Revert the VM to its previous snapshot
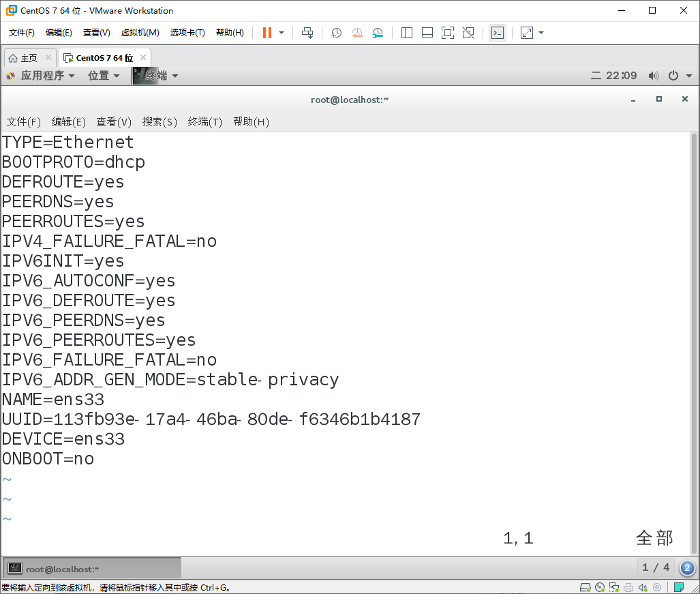Screen dimensions: 700x594 tap(357, 33)
